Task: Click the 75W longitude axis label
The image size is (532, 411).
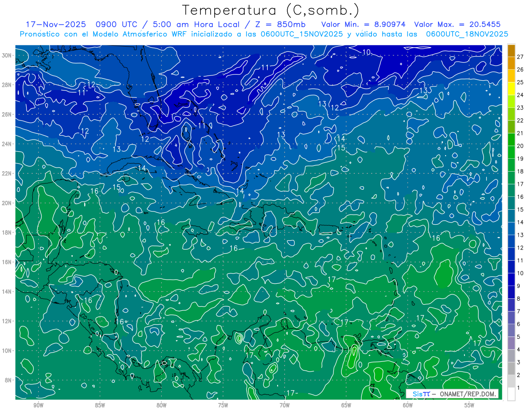Action: tap(223, 405)
